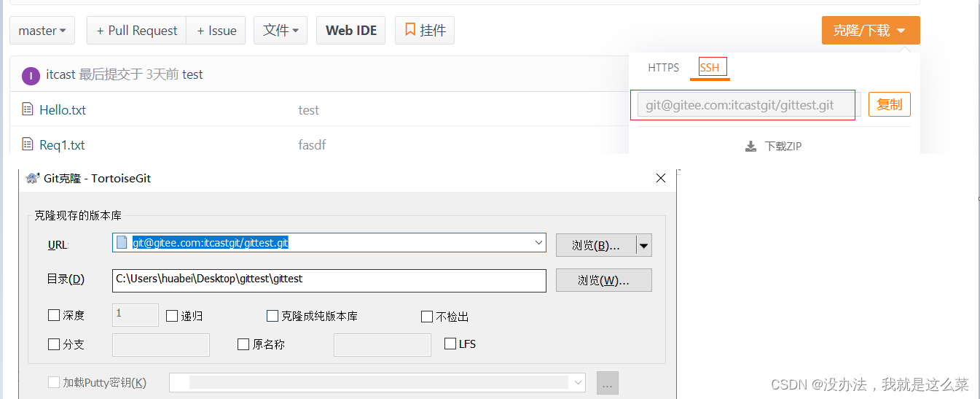Open the Putty key path dropdown
The image size is (980, 399).
click(x=579, y=382)
